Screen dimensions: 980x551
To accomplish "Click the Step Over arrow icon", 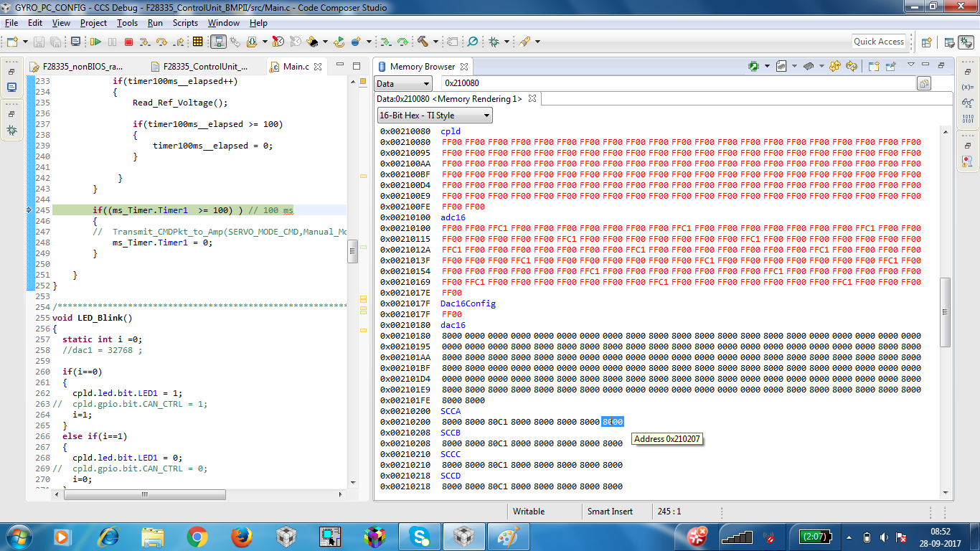I will [161, 42].
